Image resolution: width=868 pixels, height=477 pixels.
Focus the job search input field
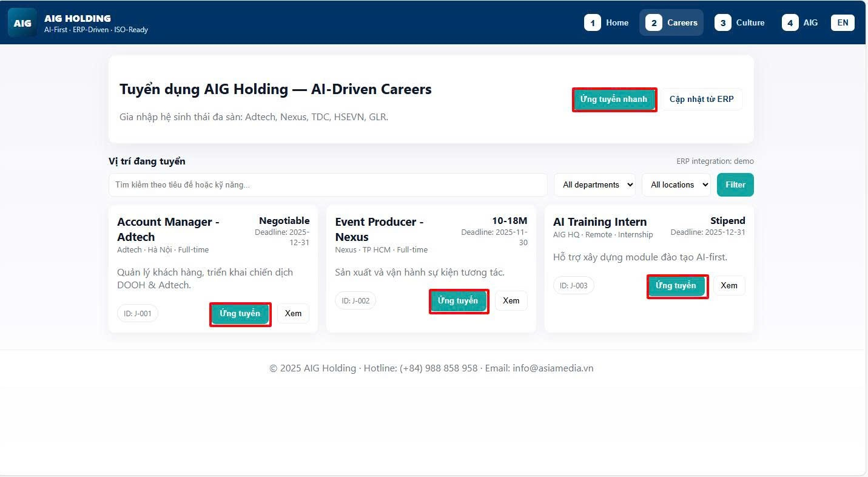328,184
